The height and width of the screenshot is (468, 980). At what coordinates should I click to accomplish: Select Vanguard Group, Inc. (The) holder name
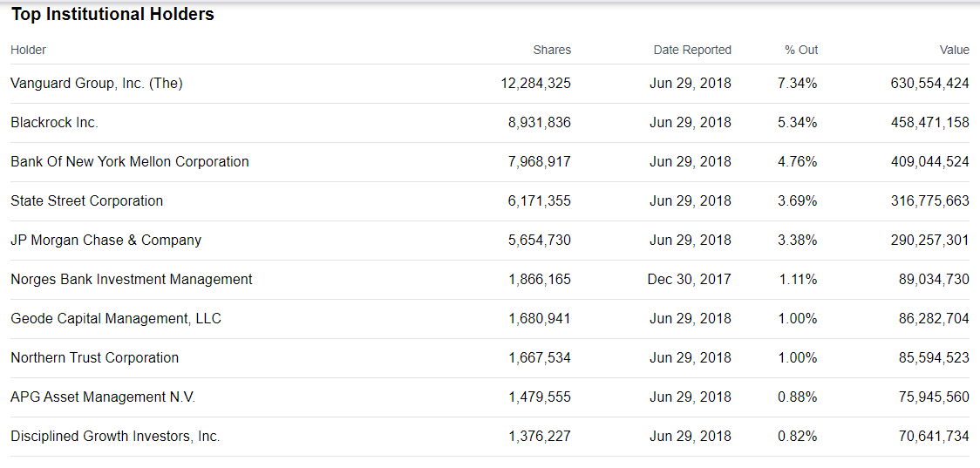97,83
